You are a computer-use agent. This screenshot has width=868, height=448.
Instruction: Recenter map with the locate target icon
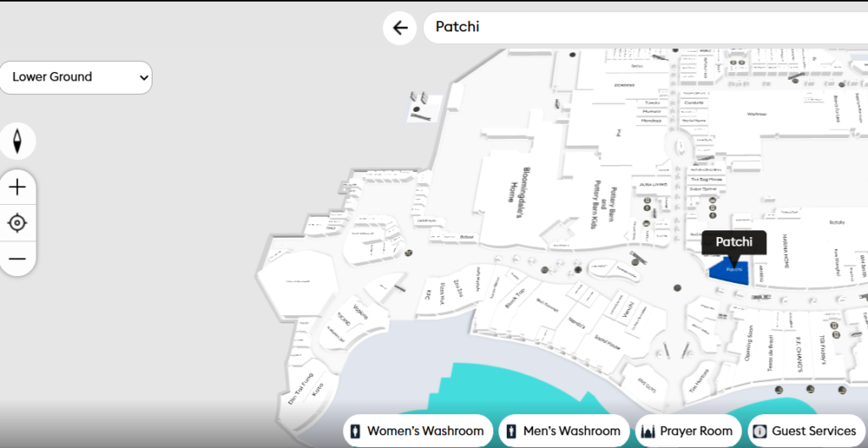[x=18, y=223]
